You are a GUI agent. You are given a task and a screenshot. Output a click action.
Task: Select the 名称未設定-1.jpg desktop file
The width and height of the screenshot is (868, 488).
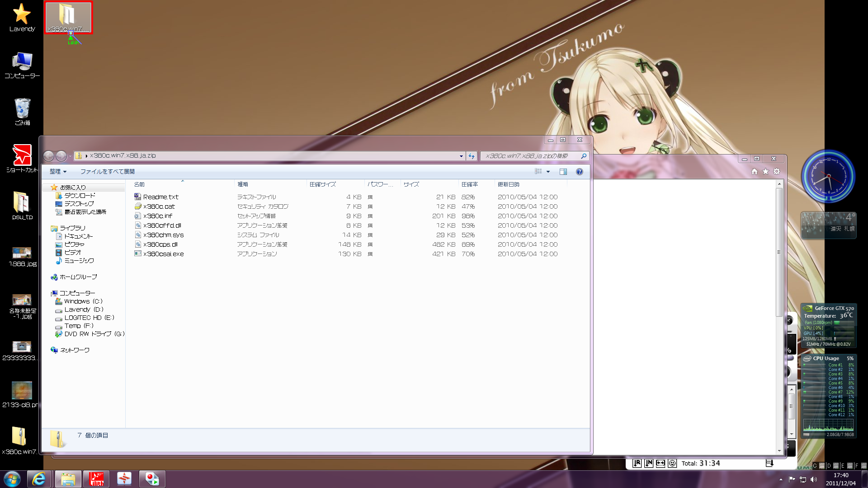tap(22, 307)
